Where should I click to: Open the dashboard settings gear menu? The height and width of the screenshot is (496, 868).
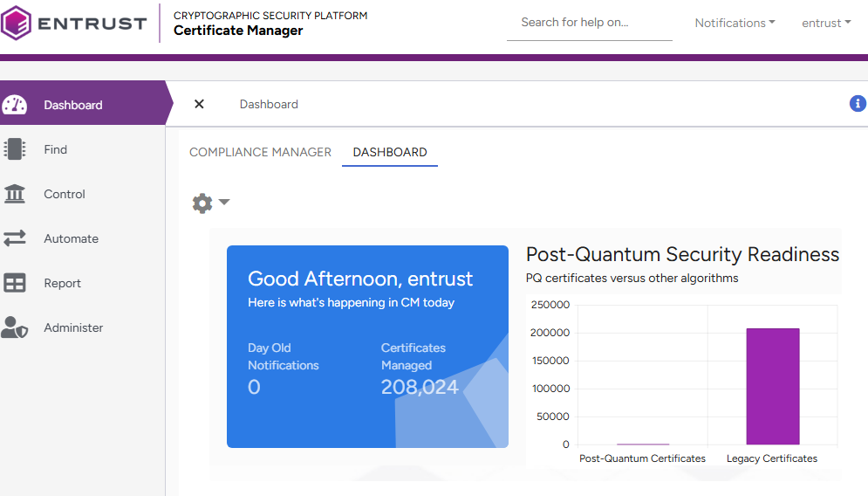pos(210,203)
